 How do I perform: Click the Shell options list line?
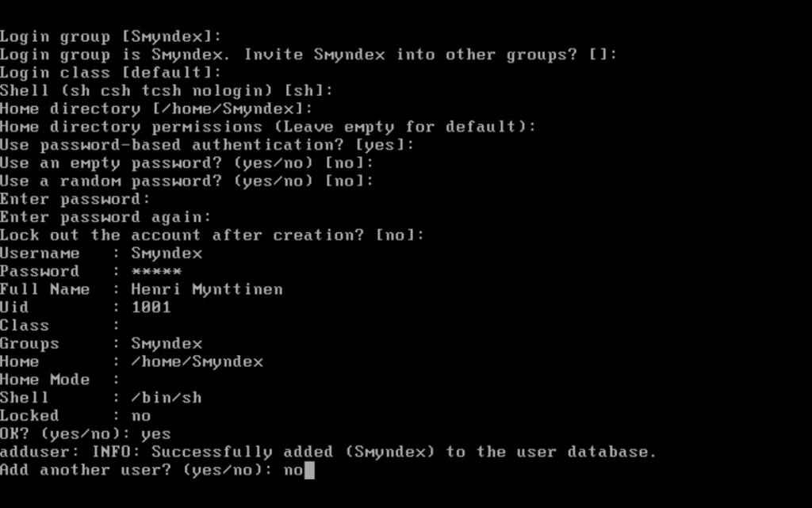(167, 90)
